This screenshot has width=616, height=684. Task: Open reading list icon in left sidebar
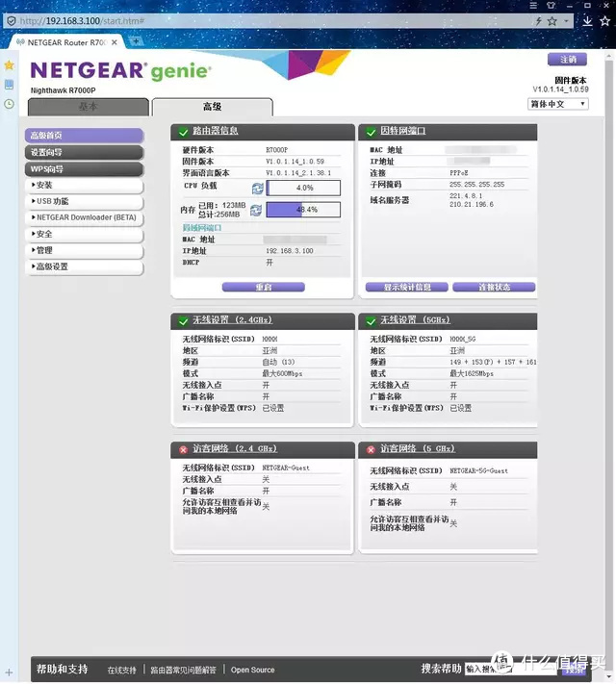(x=10, y=85)
